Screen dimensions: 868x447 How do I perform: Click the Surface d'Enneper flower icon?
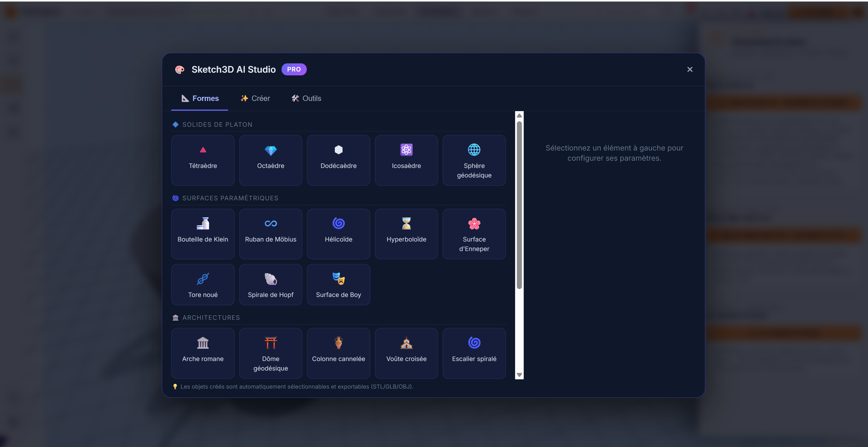[474, 224]
